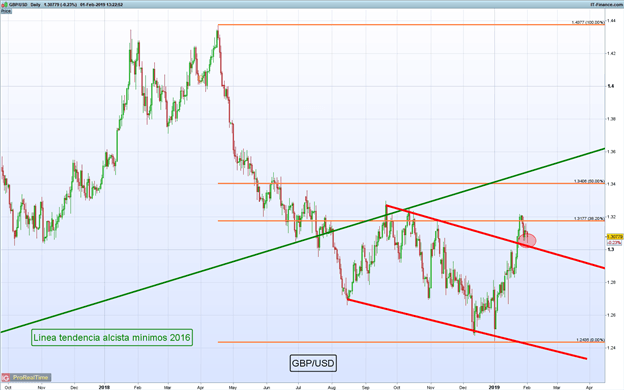The height and width of the screenshot is (390, 624).
Task: Click the Daily timeframe label in header
Action: (35, 5)
